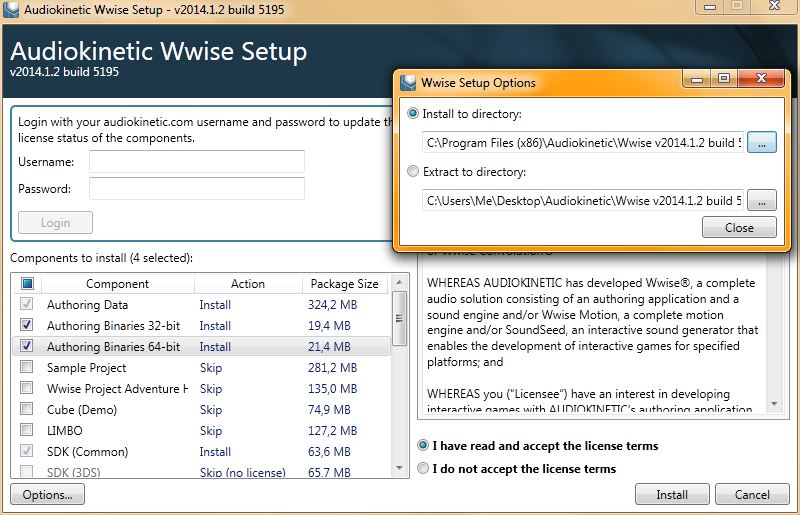Click the Skip action for LIMBO
Viewport: 800px width, 515px height.
[x=211, y=431]
